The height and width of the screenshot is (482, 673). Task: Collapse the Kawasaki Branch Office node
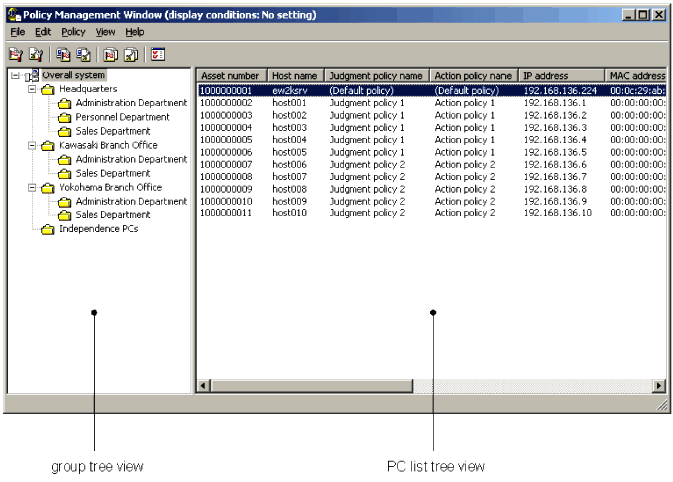(x=32, y=145)
